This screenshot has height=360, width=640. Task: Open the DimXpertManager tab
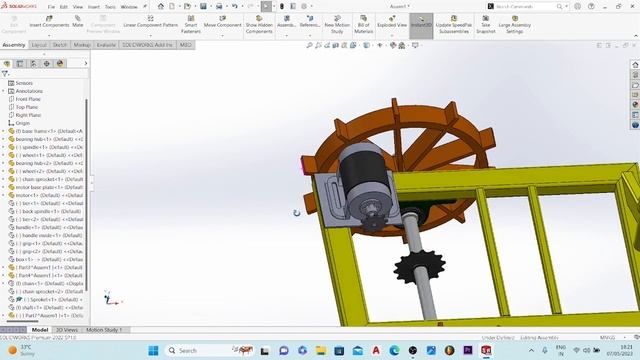pyautogui.click(x=47, y=64)
